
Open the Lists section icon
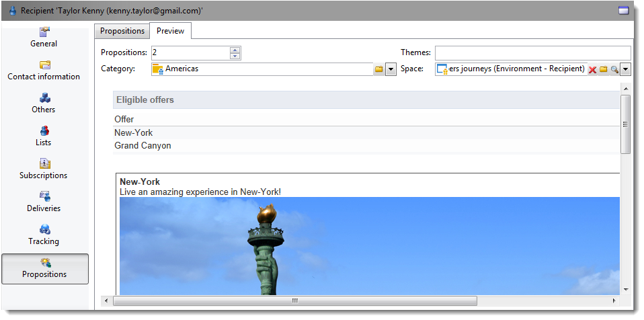click(44, 130)
